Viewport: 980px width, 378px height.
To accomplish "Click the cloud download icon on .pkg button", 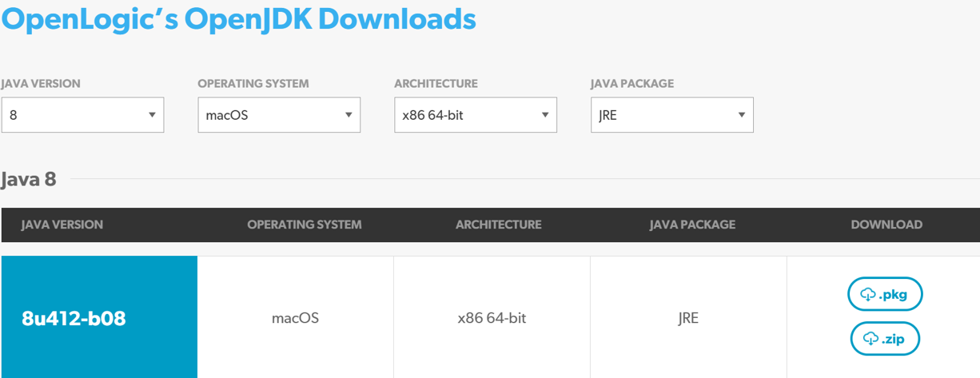I will [x=868, y=295].
